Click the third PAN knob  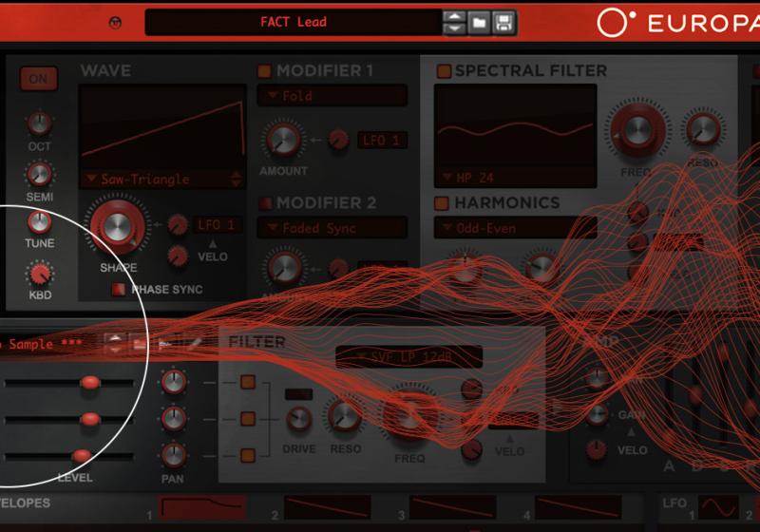[x=174, y=455]
